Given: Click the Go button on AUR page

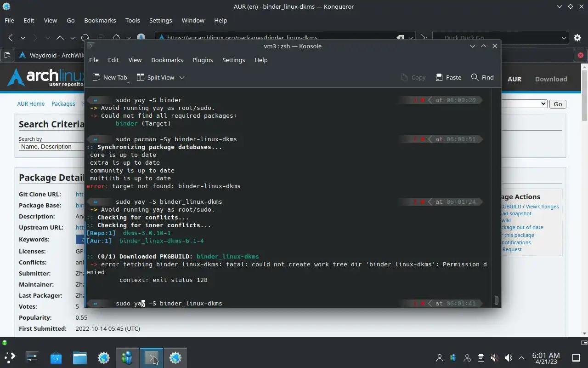Looking at the screenshot, I should pos(558,104).
